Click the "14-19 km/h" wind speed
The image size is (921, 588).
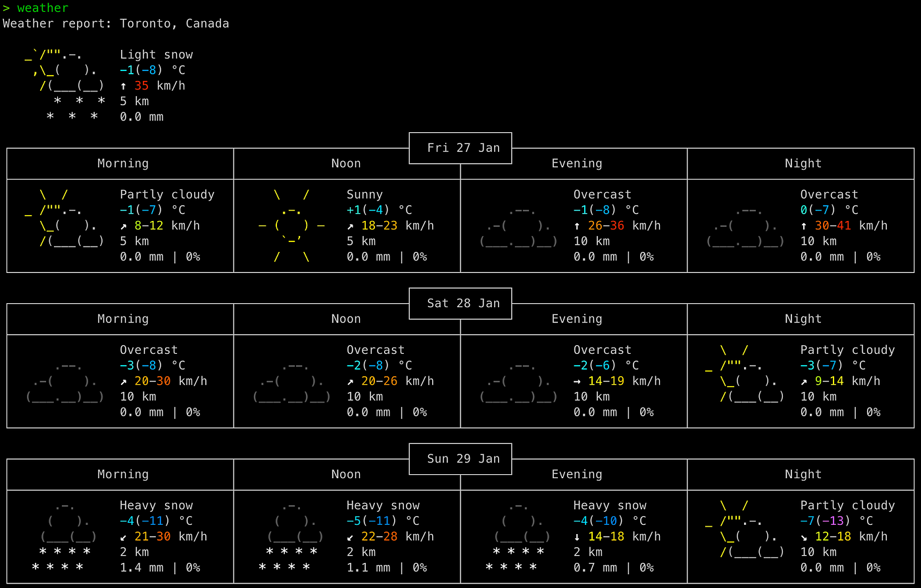(x=624, y=381)
